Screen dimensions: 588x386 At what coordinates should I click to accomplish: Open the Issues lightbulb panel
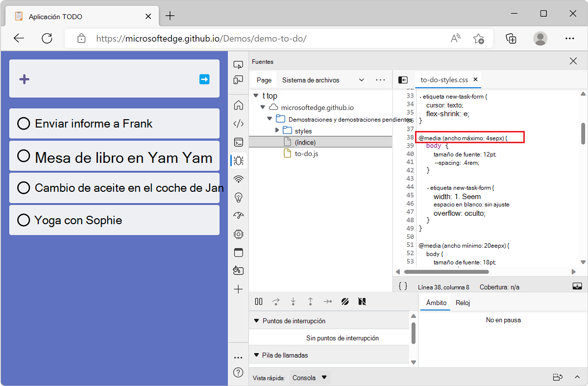[238, 197]
